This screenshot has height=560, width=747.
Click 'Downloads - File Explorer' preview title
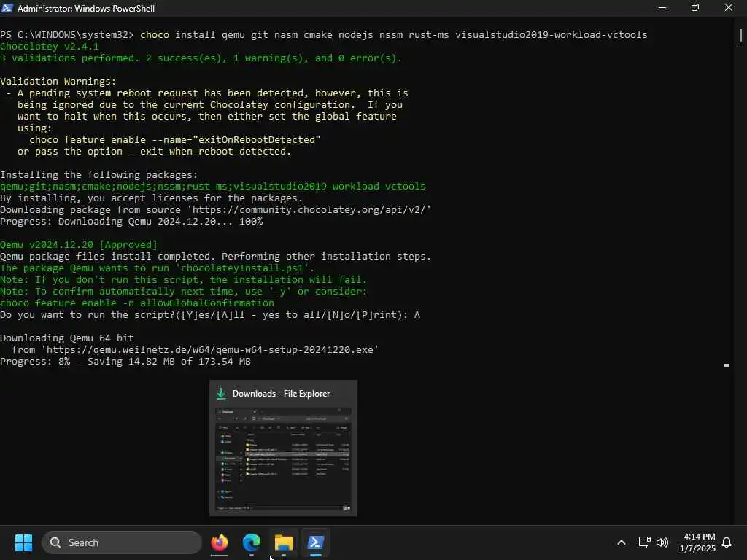coord(281,394)
